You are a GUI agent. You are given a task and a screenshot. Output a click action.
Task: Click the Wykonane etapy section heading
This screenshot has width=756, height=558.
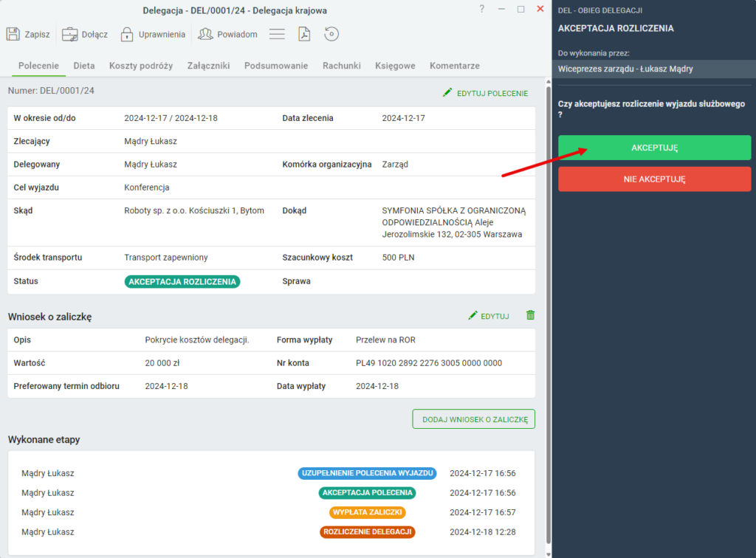(x=44, y=439)
